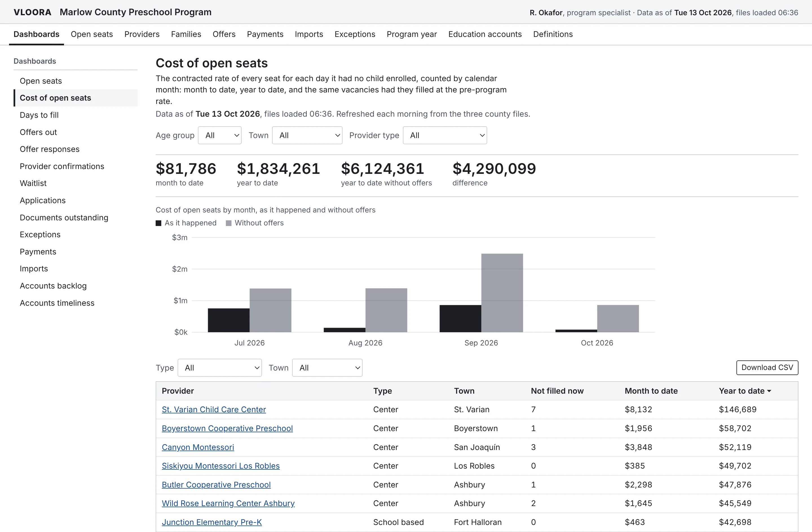This screenshot has width=812, height=532.
Task: Click the Aug 2026 Without offers bar
Action: click(386, 310)
